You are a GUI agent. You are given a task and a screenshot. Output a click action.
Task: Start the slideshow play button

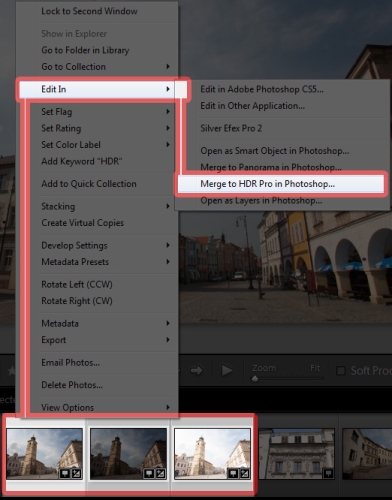(x=227, y=370)
